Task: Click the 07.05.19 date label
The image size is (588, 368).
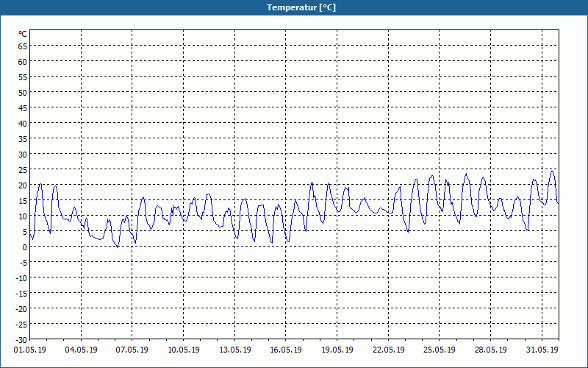Action: pyautogui.click(x=132, y=350)
